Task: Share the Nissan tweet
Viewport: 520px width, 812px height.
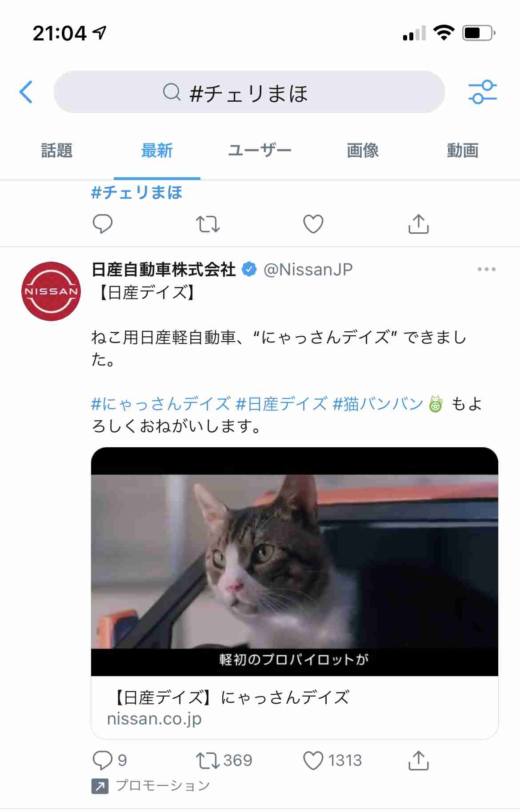Action: click(418, 760)
